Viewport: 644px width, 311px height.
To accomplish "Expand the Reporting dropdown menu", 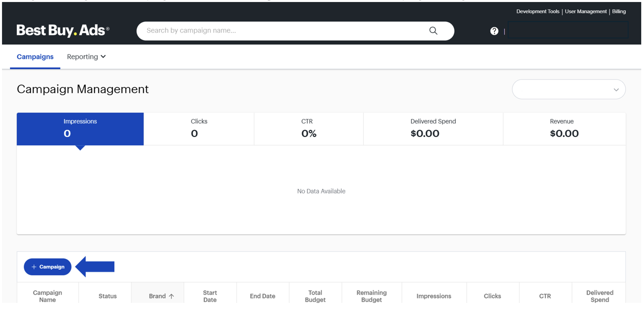I will (86, 57).
